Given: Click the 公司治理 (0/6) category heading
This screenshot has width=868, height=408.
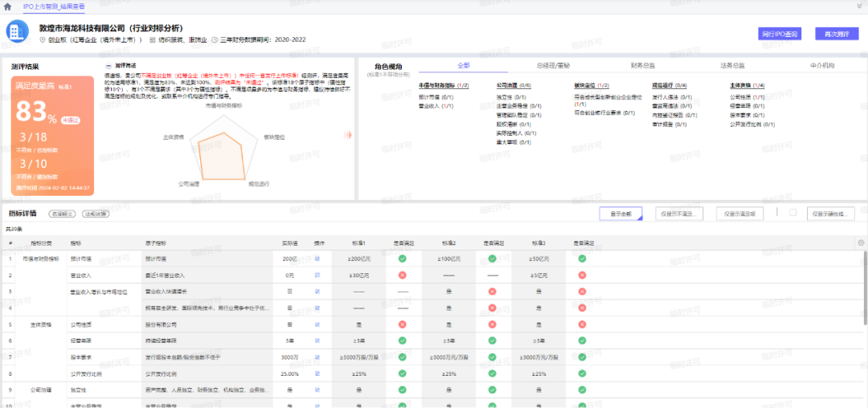Looking at the screenshot, I should coord(514,86).
